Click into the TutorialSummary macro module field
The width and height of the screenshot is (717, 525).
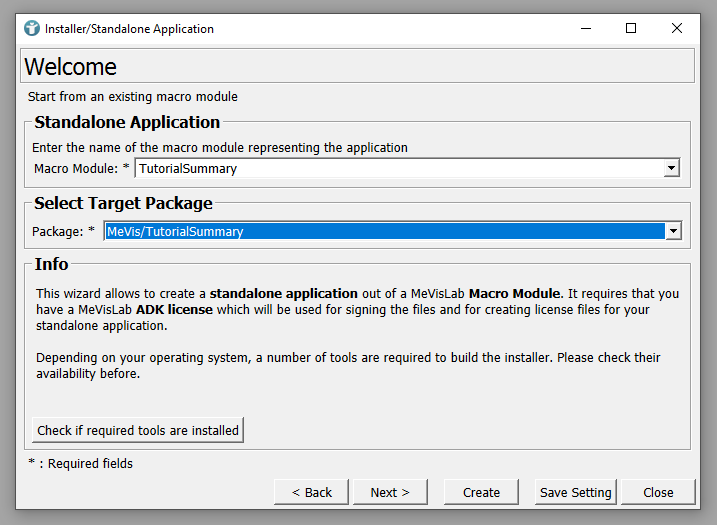point(400,169)
